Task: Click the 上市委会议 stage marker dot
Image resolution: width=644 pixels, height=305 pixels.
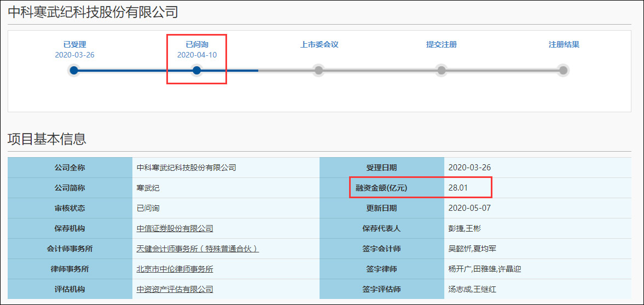Action: point(318,70)
